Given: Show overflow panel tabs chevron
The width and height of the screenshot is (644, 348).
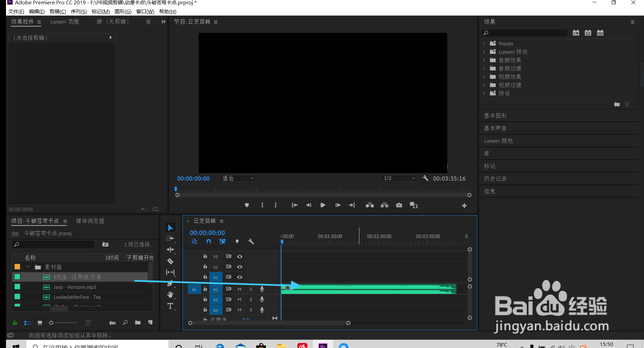Looking at the screenshot, I should (x=163, y=22).
